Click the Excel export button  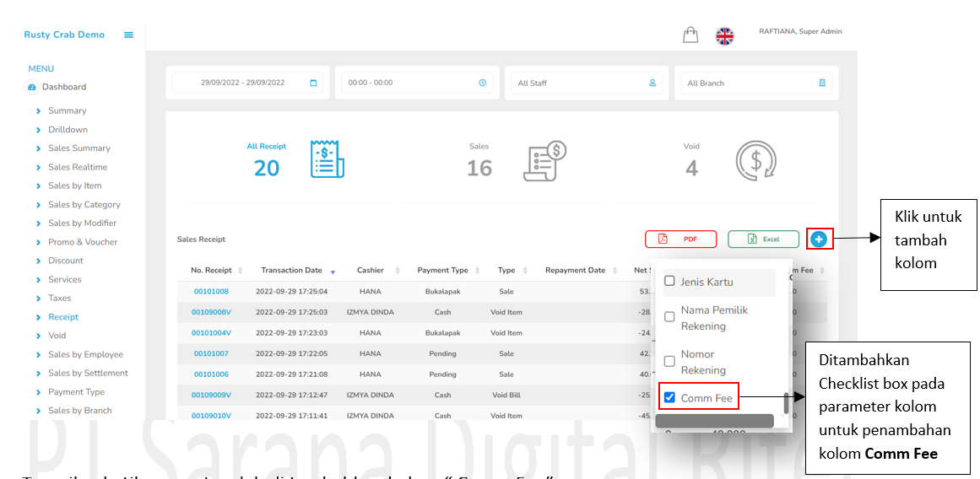point(763,239)
